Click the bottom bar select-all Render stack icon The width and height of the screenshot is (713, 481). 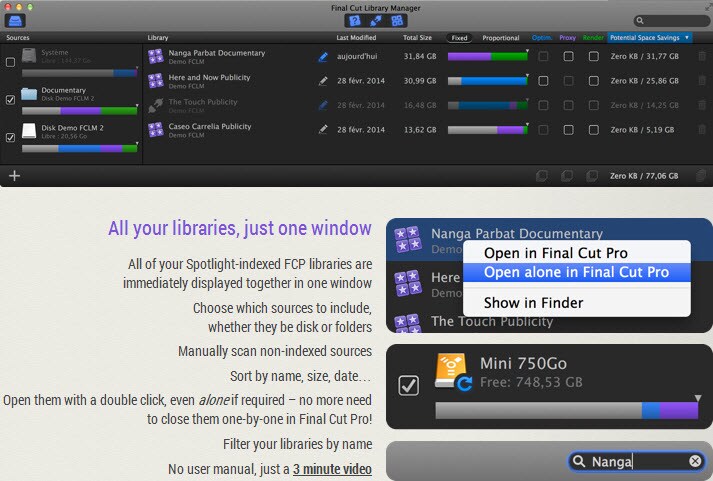(x=592, y=175)
